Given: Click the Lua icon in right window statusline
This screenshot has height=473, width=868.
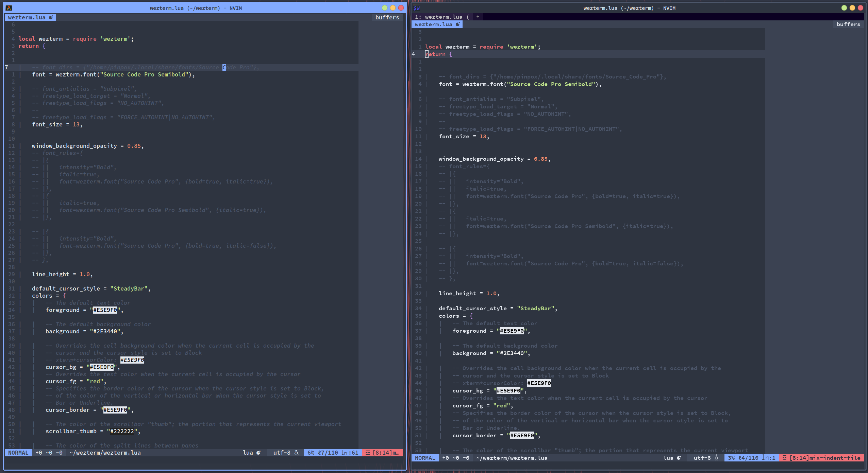Looking at the screenshot, I should click(678, 458).
